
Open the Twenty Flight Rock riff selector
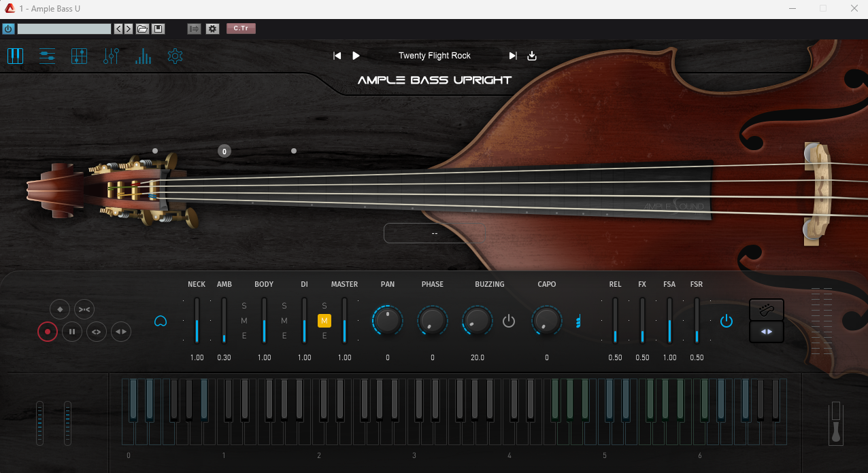click(435, 56)
